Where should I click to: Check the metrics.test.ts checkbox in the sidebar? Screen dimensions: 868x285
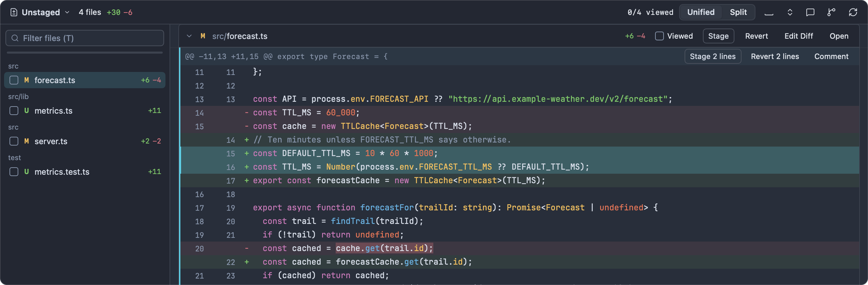pos(14,172)
